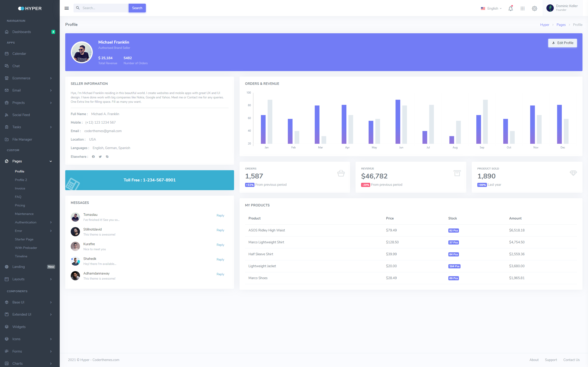
Task: Click the June orders bar in chart
Action: click(x=398, y=122)
